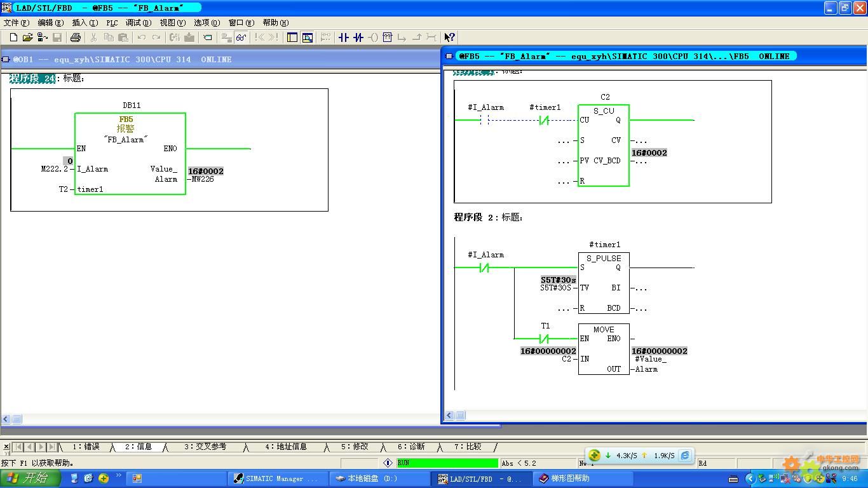Switch to the 4:地址信息 tab

[286, 447]
